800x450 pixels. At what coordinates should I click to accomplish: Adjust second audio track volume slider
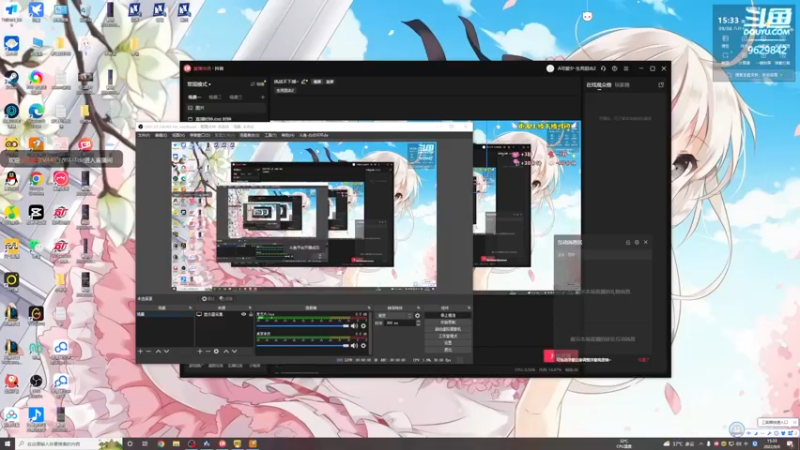click(303, 345)
